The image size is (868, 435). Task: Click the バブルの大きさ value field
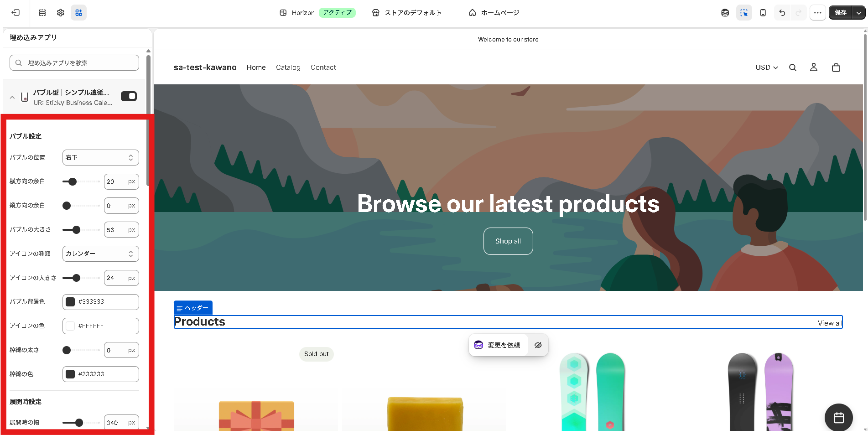coord(121,230)
